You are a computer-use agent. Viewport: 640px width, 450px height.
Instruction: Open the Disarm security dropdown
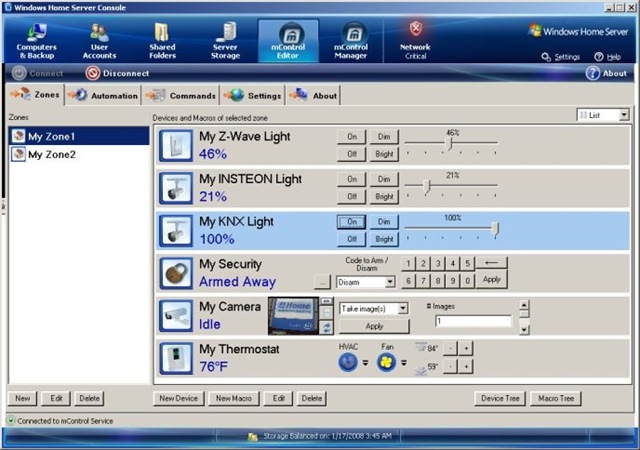coord(390,282)
